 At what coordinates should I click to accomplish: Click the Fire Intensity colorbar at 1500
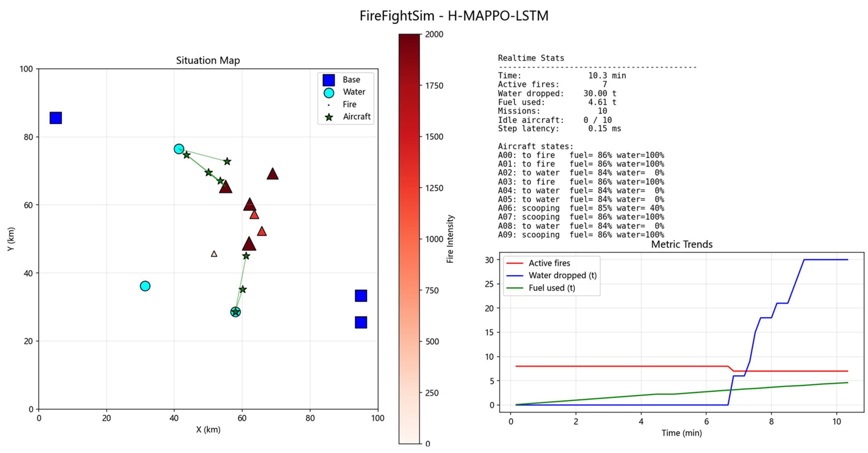pyautogui.click(x=409, y=137)
